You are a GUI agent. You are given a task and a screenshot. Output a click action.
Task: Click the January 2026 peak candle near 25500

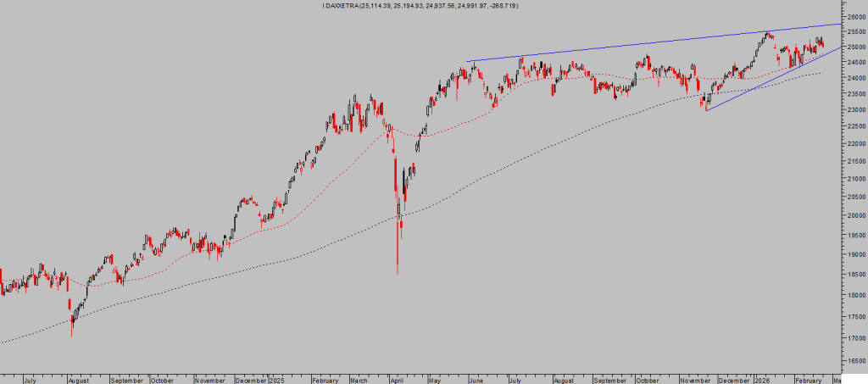point(767,35)
